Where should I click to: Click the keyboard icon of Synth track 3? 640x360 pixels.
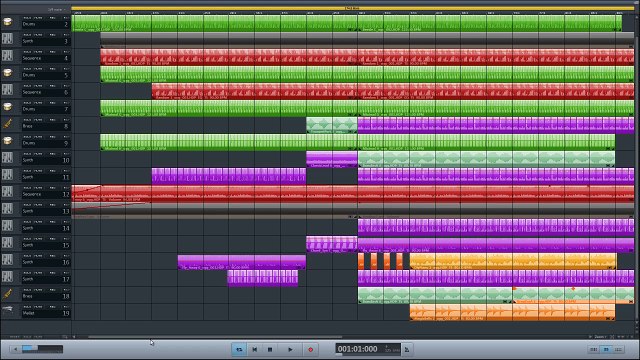(7, 39)
